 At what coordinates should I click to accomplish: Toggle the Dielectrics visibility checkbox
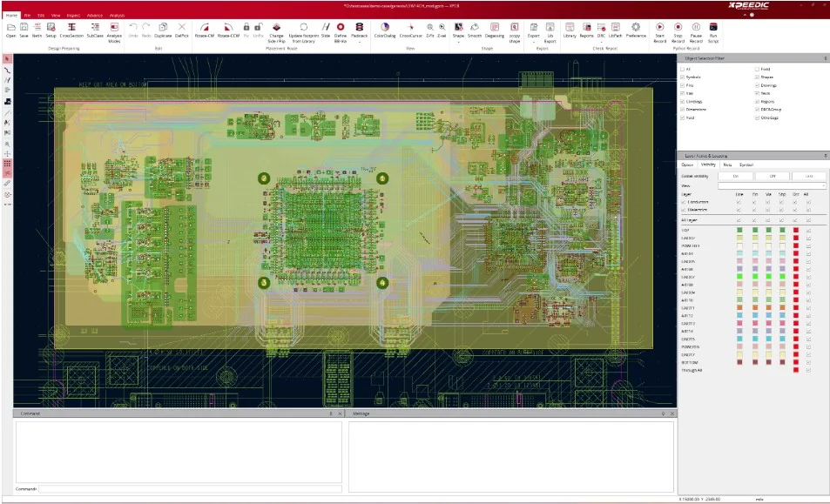pyautogui.click(x=683, y=210)
